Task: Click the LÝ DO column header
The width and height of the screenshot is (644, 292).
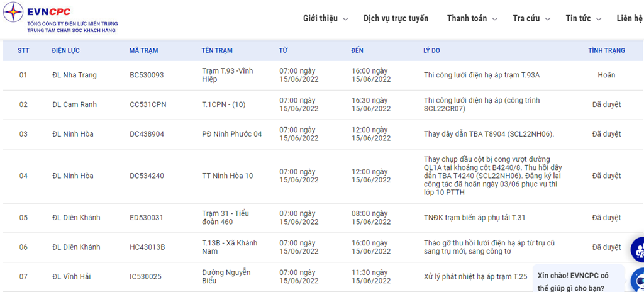Action: [x=433, y=50]
